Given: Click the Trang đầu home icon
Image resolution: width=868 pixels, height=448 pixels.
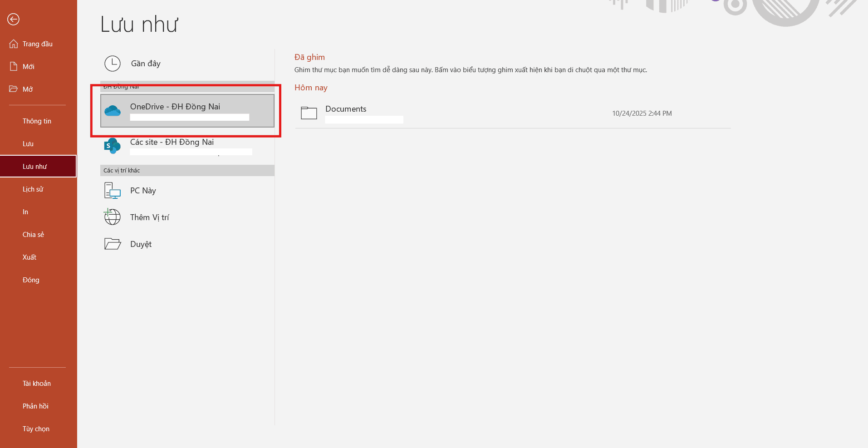Looking at the screenshot, I should 14,44.
